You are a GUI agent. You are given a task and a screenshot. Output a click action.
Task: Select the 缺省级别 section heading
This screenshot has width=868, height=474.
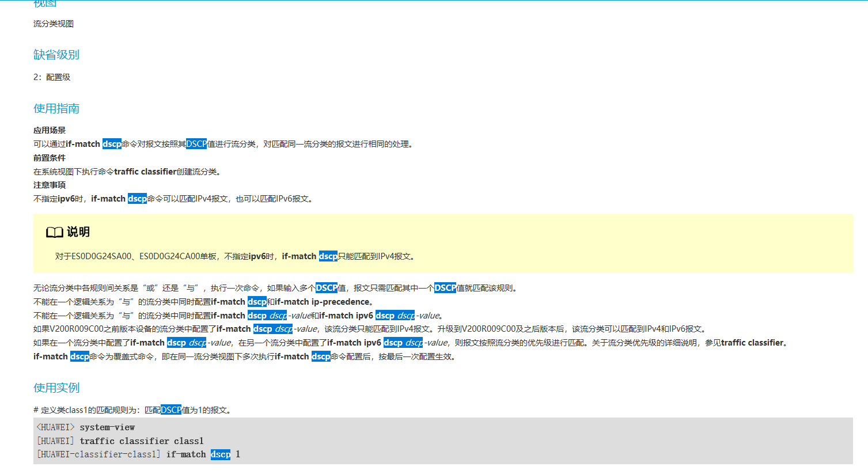[56, 55]
